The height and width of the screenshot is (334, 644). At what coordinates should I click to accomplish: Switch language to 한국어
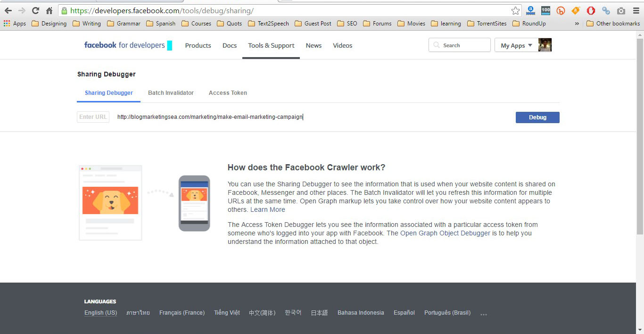pyautogui.click(x=293, y=313)
